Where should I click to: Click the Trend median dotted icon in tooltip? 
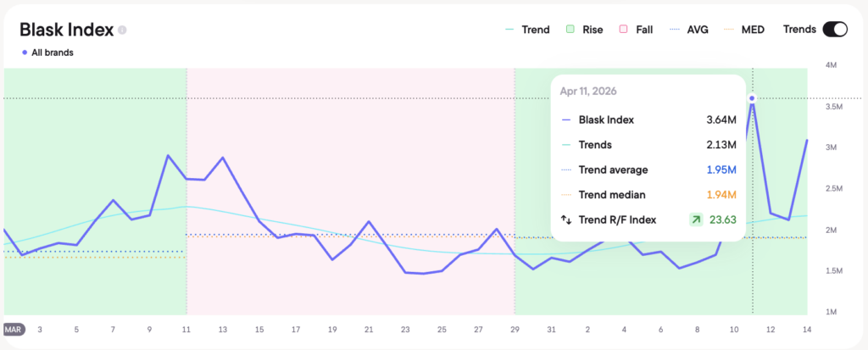coord(565,195)
